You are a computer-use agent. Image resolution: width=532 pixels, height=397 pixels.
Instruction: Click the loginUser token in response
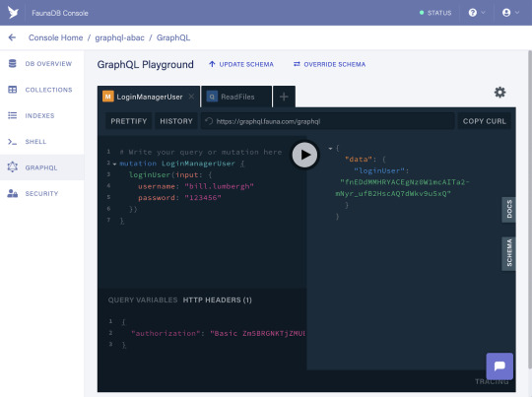(x=402, y=187)
